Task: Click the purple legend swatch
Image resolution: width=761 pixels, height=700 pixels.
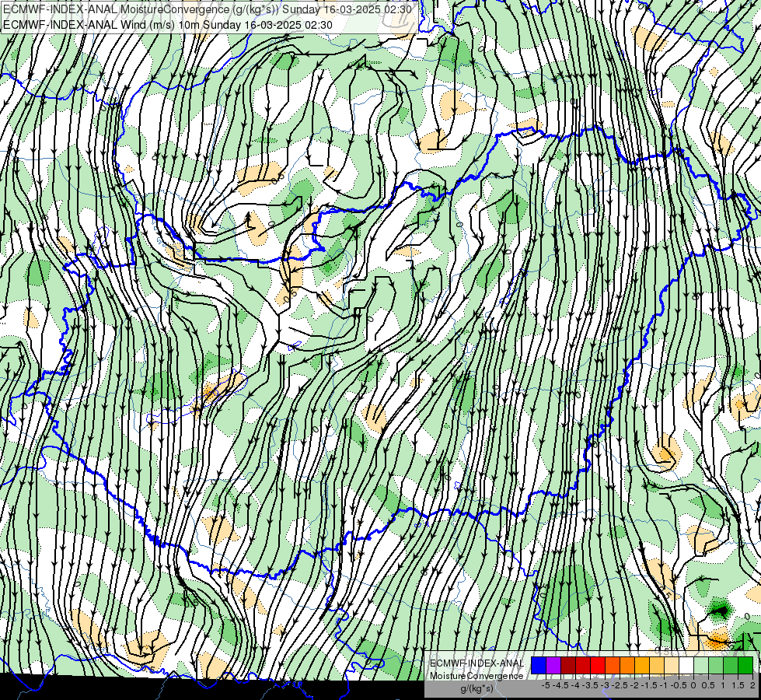Action: [x=553, y=665]
